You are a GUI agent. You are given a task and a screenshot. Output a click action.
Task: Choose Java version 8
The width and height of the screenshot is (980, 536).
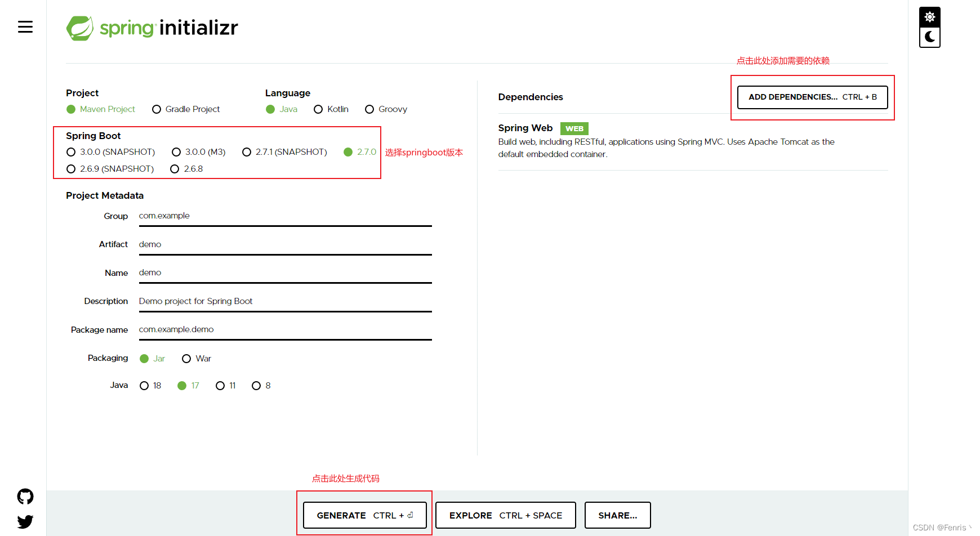coord(261,386)
